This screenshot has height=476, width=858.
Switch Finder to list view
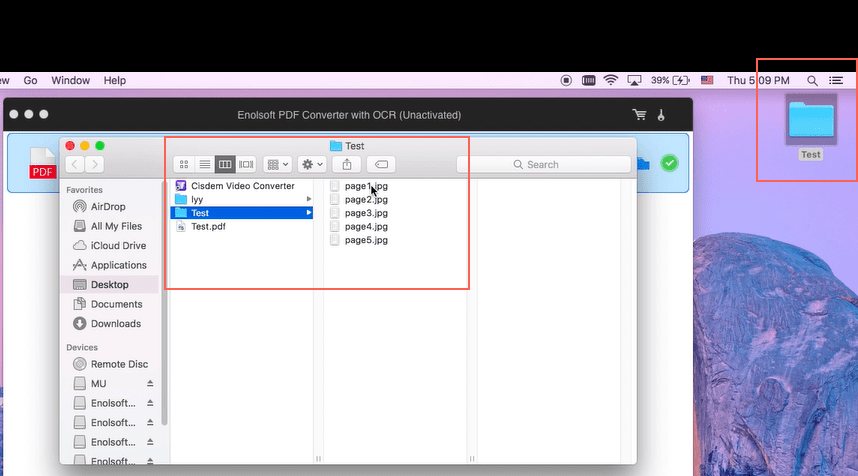click(x=205, y=164)
